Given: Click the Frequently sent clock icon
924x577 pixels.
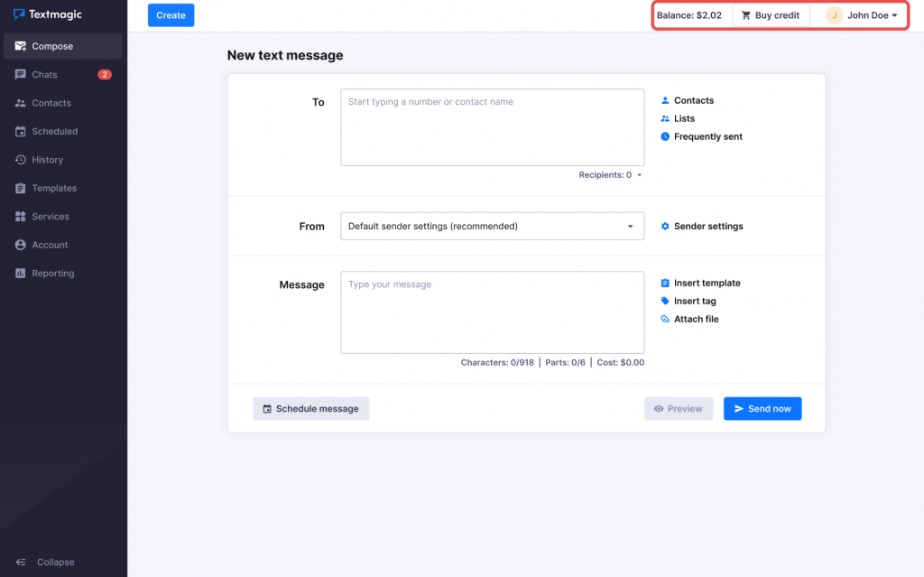Looking at the screenshot, I should (x=665, y=136).
